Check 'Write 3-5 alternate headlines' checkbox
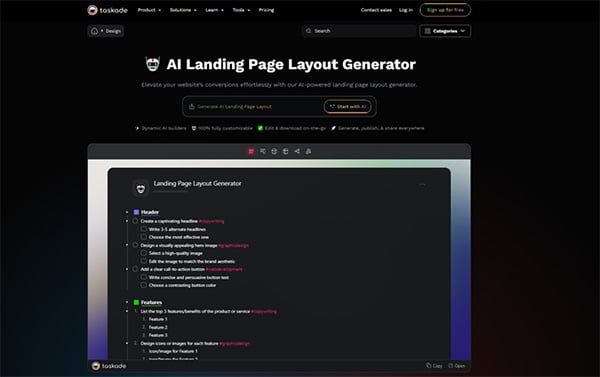The height and width of the screenshot is (377, 600). (143, 229)
